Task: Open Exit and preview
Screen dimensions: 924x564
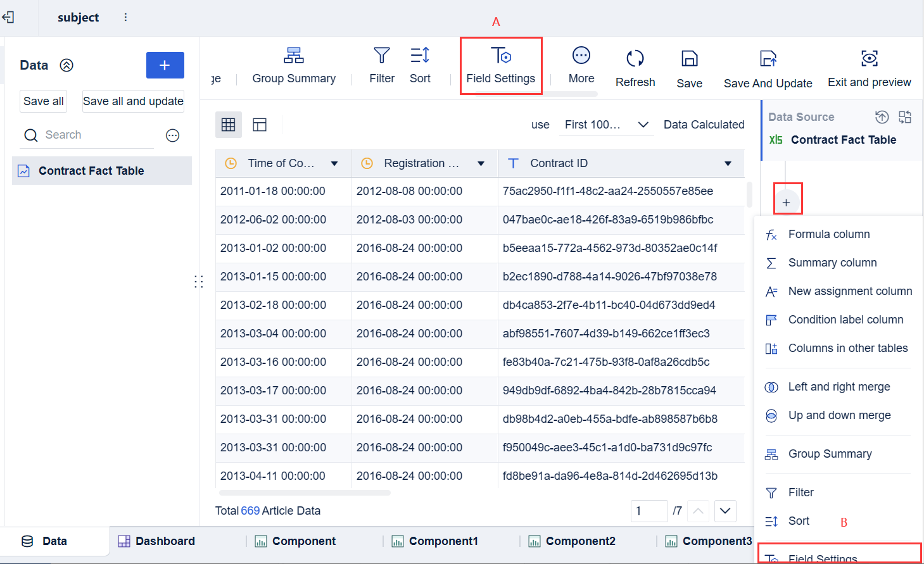Action: (x=869, y=65)
